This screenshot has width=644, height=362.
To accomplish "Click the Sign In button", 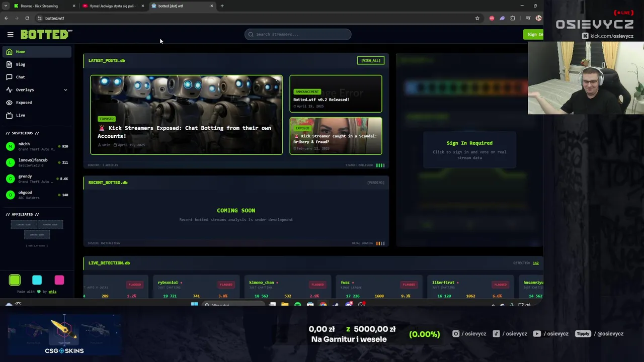I will click(533, 34).
